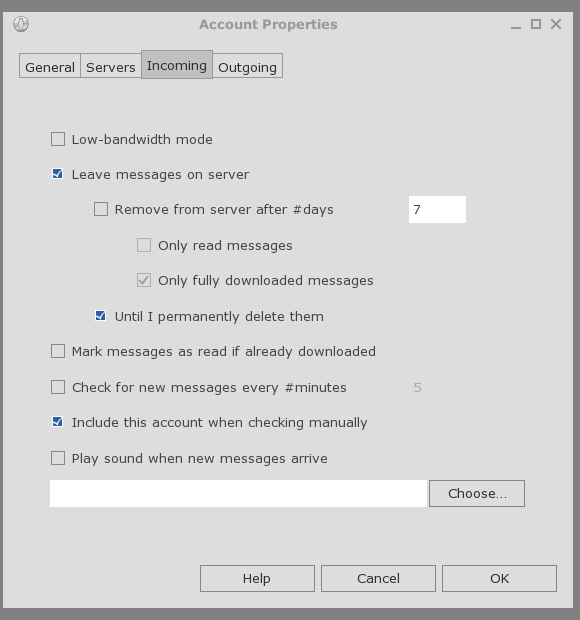Enable Play sound when new messages arrive

[58, 458]
